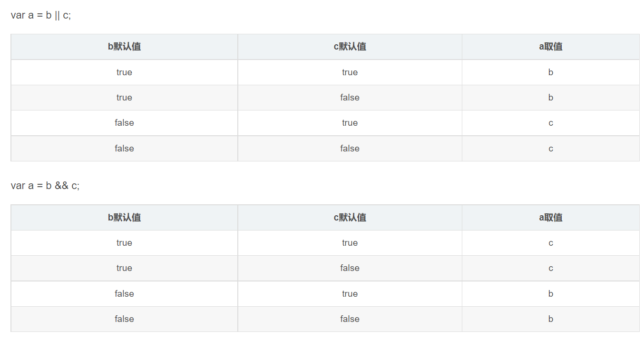Click last-row 'false' under b默认值 in OR table
Image resolution: width=644 pixels, height=341 pixels.
[124, 149]
